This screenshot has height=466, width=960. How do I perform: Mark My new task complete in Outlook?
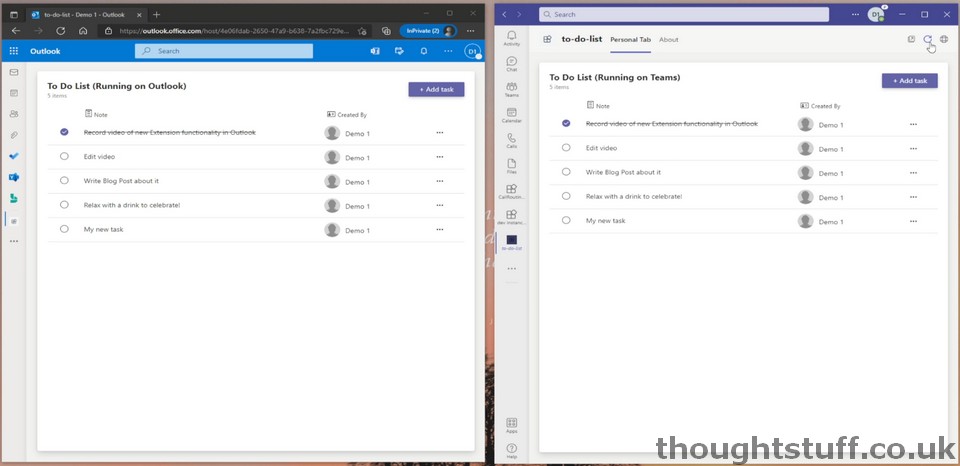pos(64,229)
